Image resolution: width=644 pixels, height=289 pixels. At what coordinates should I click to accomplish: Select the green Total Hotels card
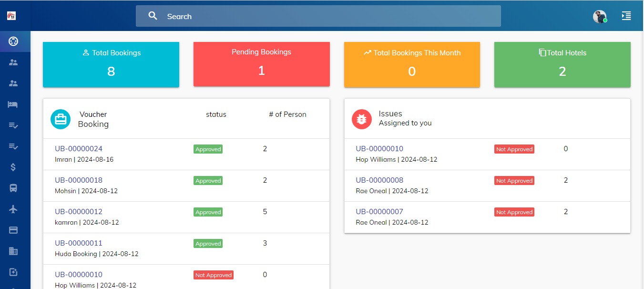tap(562, 64)
